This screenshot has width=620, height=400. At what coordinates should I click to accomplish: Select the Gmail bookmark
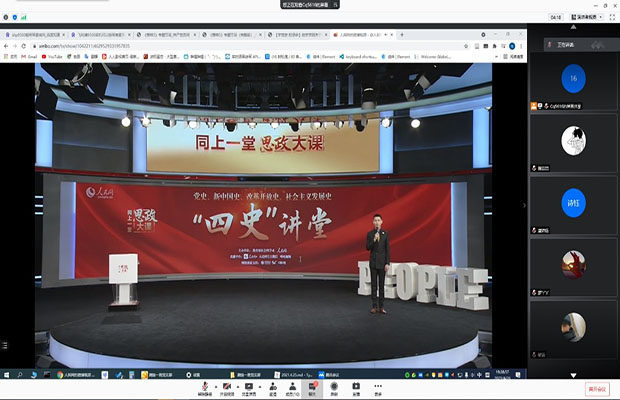point(27,56)
